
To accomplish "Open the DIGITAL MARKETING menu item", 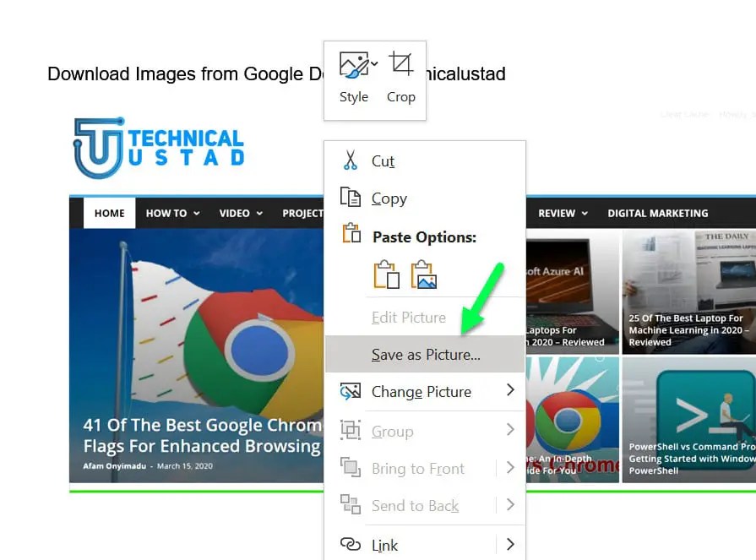I will pyautogui.click(x=658, y=213).
